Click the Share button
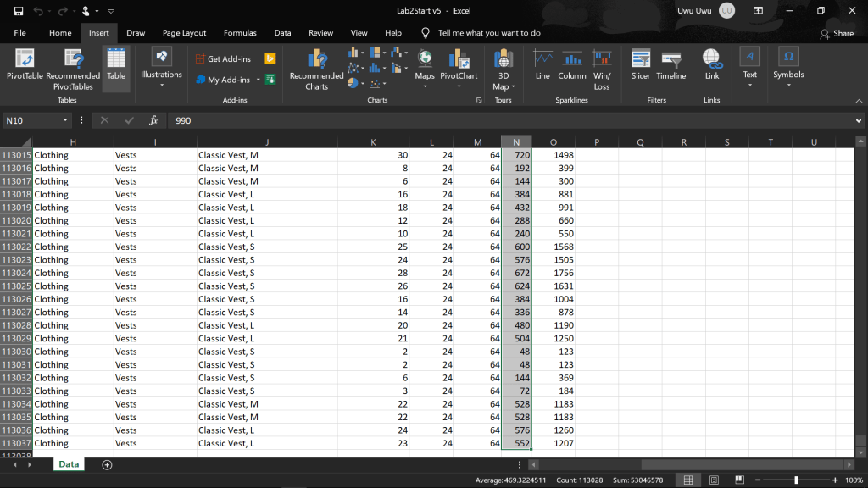Image resolution: width=868 pixels, height=488 pixels. 837,33
